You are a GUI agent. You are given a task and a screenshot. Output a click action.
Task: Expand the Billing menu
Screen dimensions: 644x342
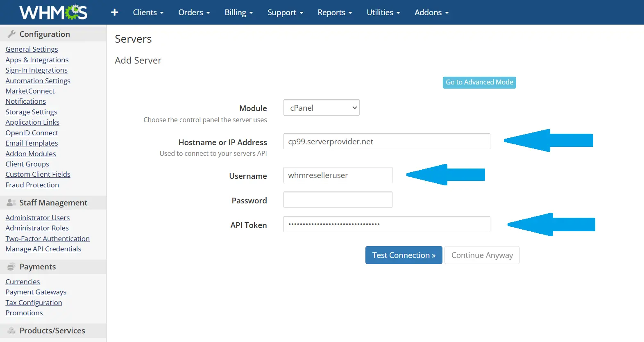(x=238, y=12)
